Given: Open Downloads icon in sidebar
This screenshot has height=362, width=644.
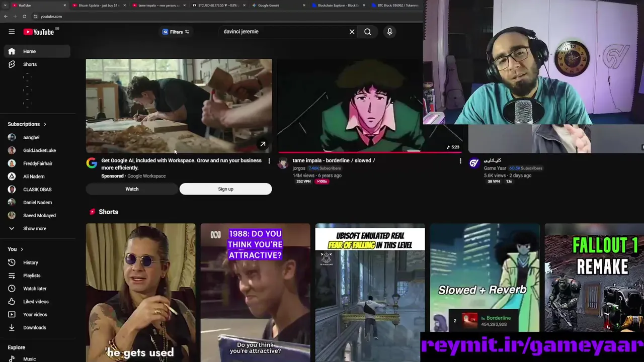Looking at the screenshot, I should click(x=12, y=328).
